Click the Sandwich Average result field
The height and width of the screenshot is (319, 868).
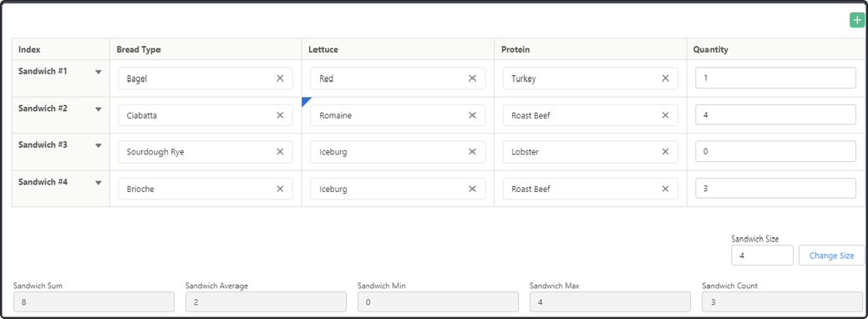tap(266, 301)
